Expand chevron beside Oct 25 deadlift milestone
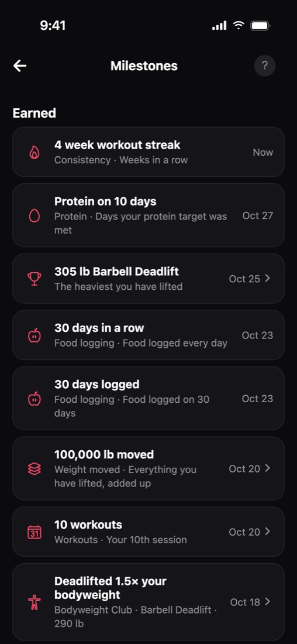Viewport: 297px width, 644px height. point(268,279)
